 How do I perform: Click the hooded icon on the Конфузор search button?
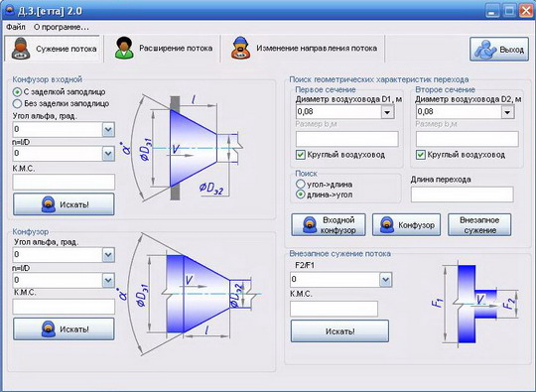[387, 225]
